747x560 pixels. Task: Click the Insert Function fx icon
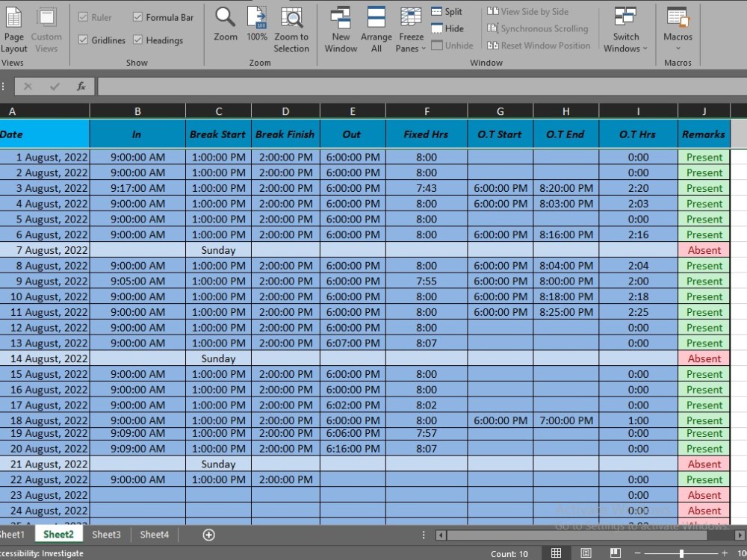coord(81,86)
